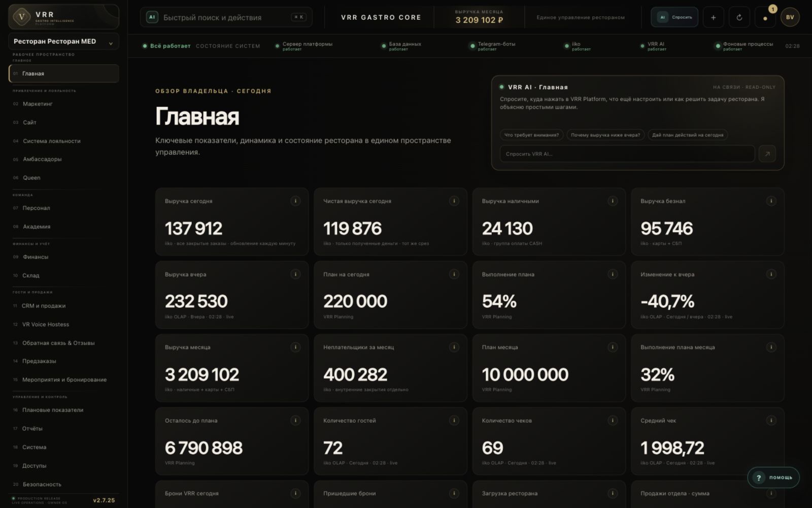This screenshot has width=812, height=508.
Task: Focus the Быстрый поиск и действия search field
Action: (226, 17)
